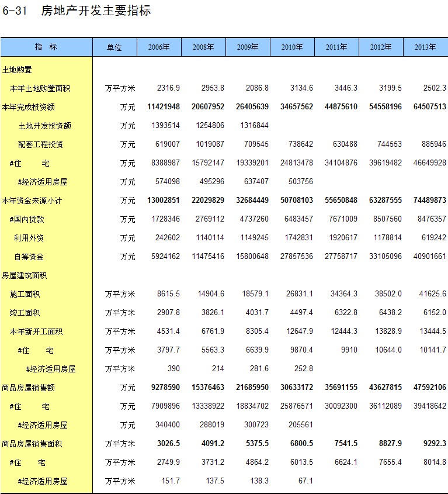The height and width of the screenshot is (494, 448).
Task: Click value 340400 economic housing sales
Action: pyautogui.click(x=168, y=424)
